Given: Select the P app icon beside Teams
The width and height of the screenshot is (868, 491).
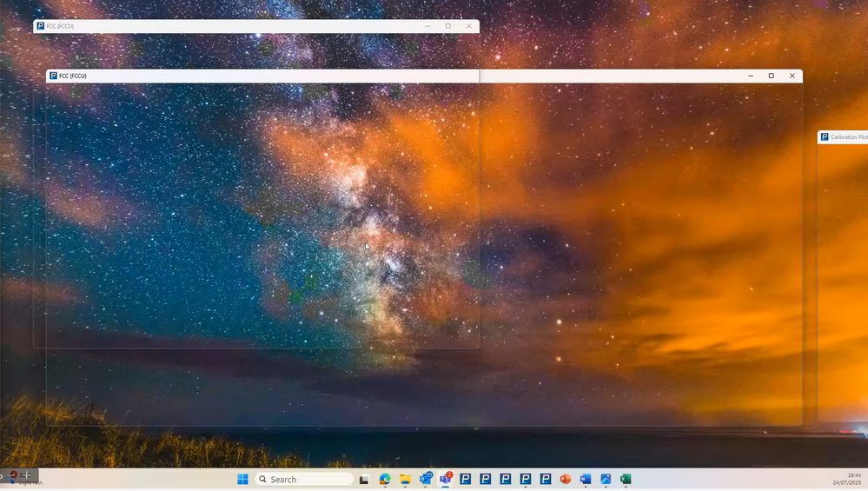Looking at the screenshot, I should click(466, 480).
